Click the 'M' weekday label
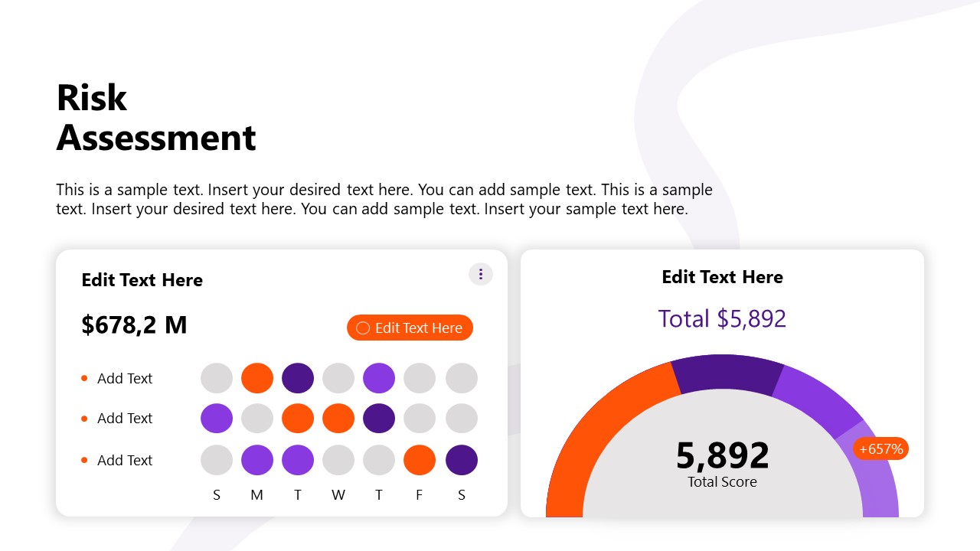The height and width of the screenshot is (551, 980). pos(257,495)
